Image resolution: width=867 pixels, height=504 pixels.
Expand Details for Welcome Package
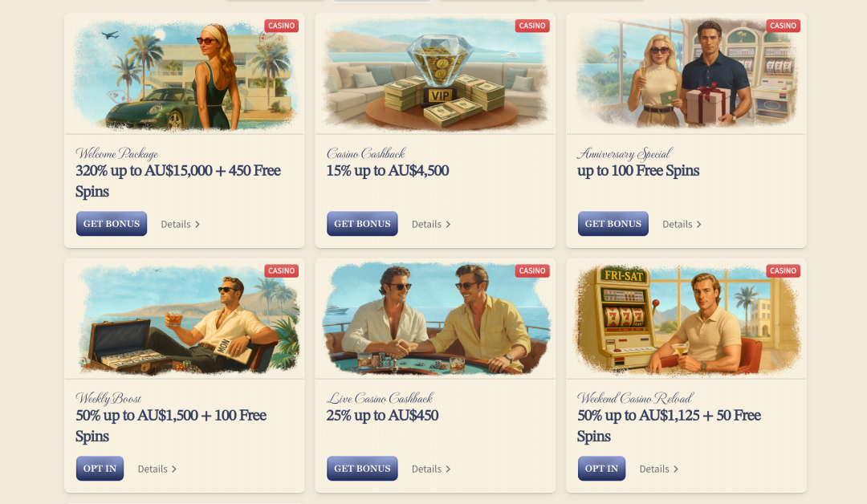[181, 225]
